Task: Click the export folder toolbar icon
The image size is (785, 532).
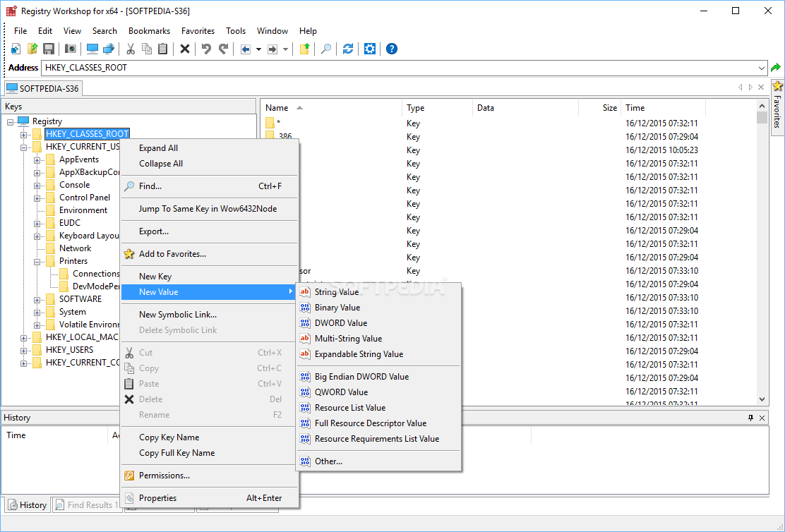Action: pyautogui.click(x=32, y=49)
